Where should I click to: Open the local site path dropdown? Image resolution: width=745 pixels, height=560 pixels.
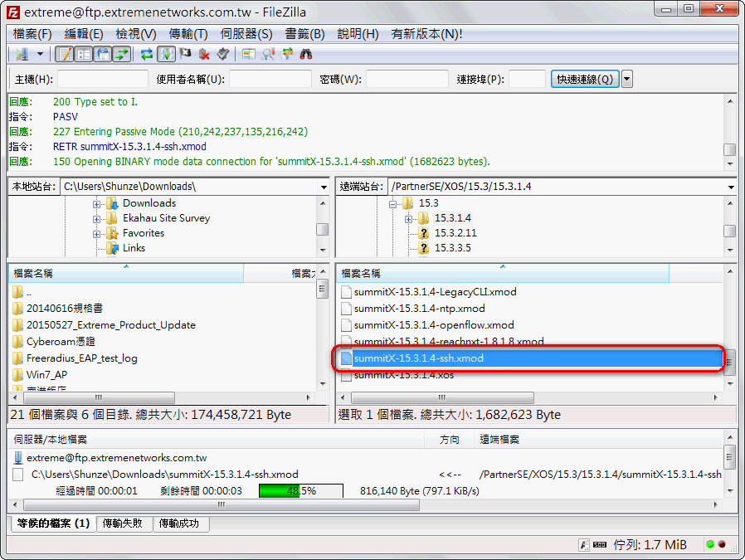[324, 187]
